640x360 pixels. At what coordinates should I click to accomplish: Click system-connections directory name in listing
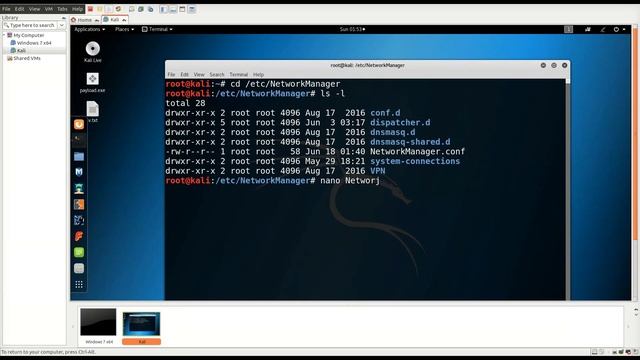(415, 161)
